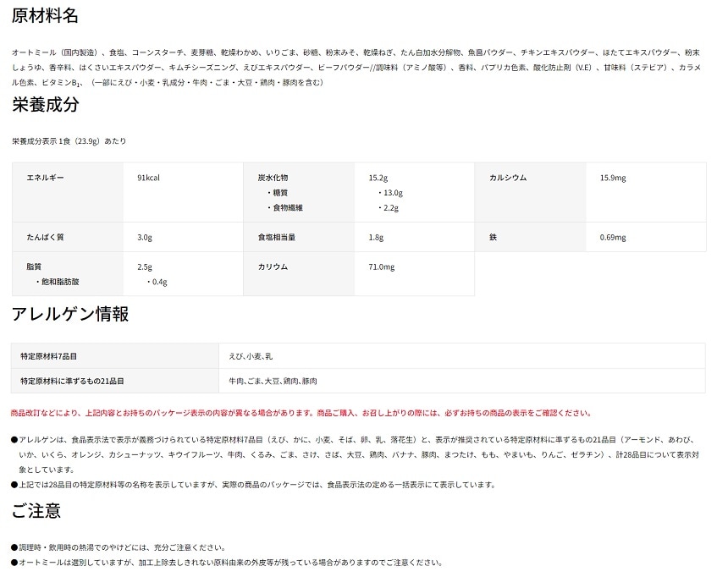Click the red 商品改訂 warning notice
Viewport: 728px width, 577px height.
click(x=300, y=414)
